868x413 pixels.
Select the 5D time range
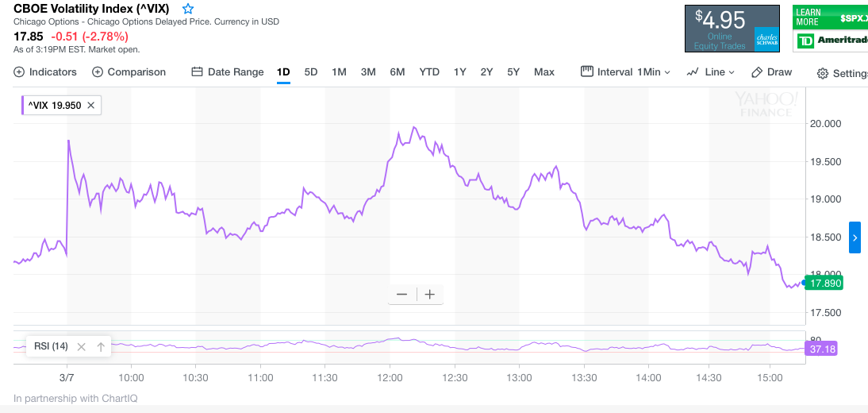[311, 72]
